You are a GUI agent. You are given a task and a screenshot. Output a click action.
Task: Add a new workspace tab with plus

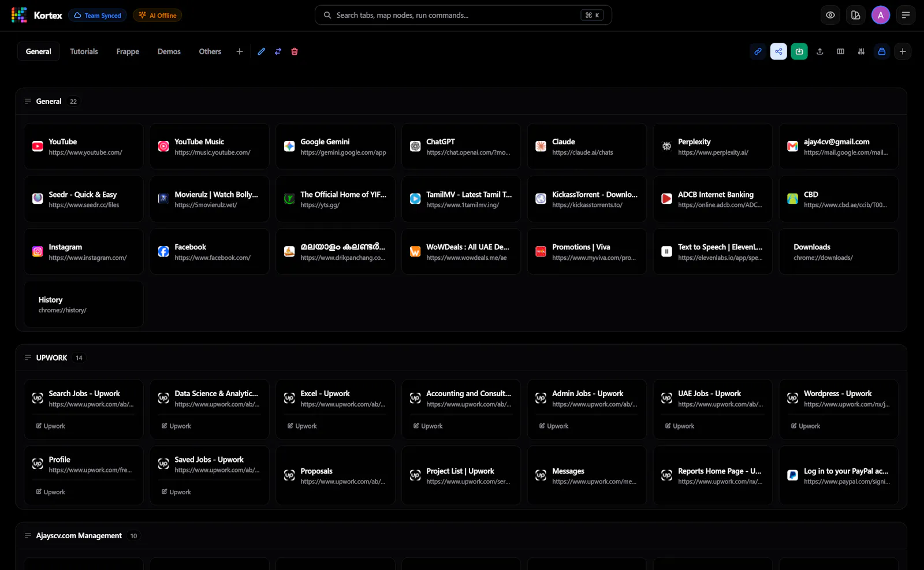coord(240,51)
